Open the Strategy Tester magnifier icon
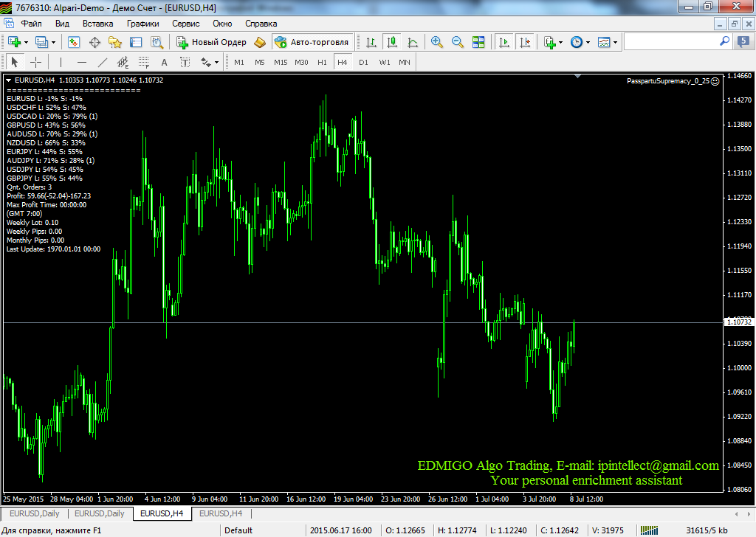Screen dimensions: 756x537 157,42
